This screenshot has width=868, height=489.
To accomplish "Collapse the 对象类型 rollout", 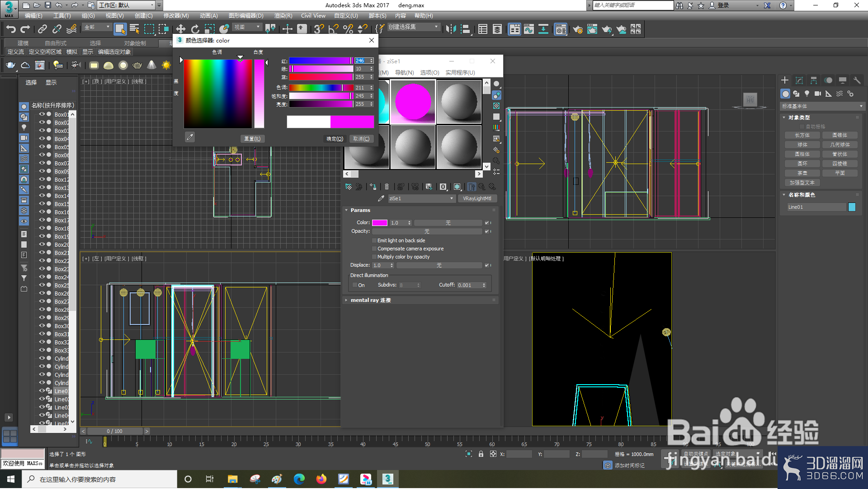I will pos(799,118).
